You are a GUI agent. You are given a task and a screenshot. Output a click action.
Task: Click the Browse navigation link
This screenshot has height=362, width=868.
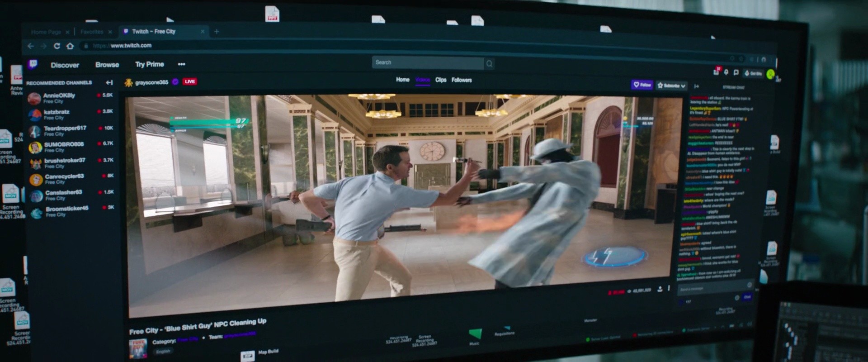coord(107,65)
